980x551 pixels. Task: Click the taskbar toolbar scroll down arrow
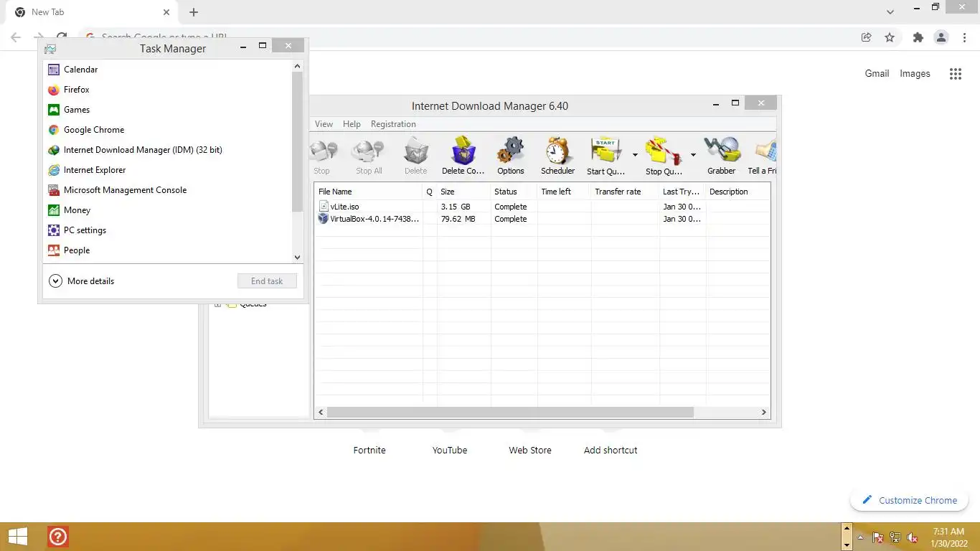(847, 545)
